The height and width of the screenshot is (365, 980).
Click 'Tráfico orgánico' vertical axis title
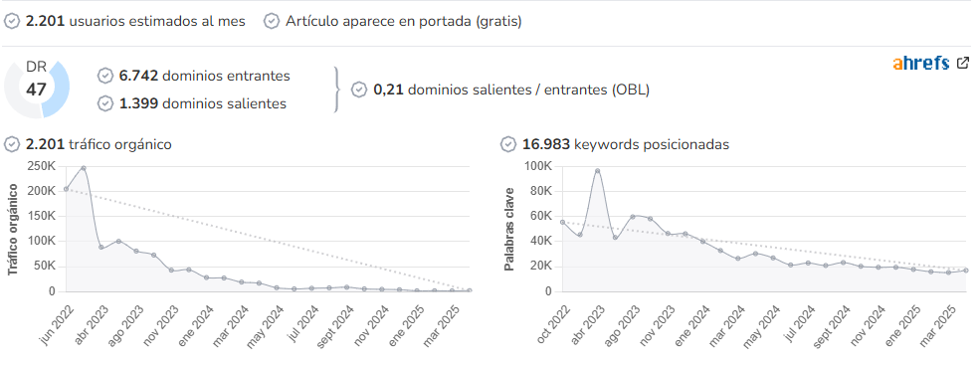pos(12,229)
